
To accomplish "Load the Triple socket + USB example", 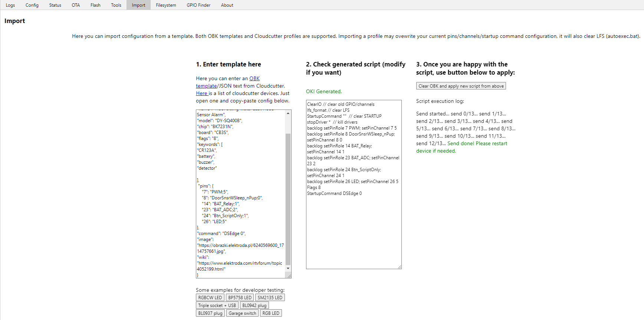I will coord(217,306).
